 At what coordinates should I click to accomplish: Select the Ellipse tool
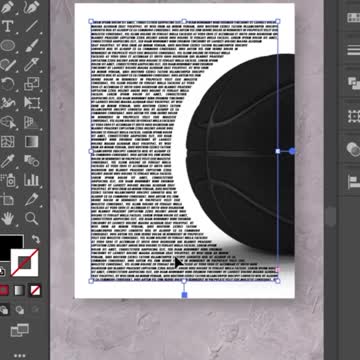point(7,45)
